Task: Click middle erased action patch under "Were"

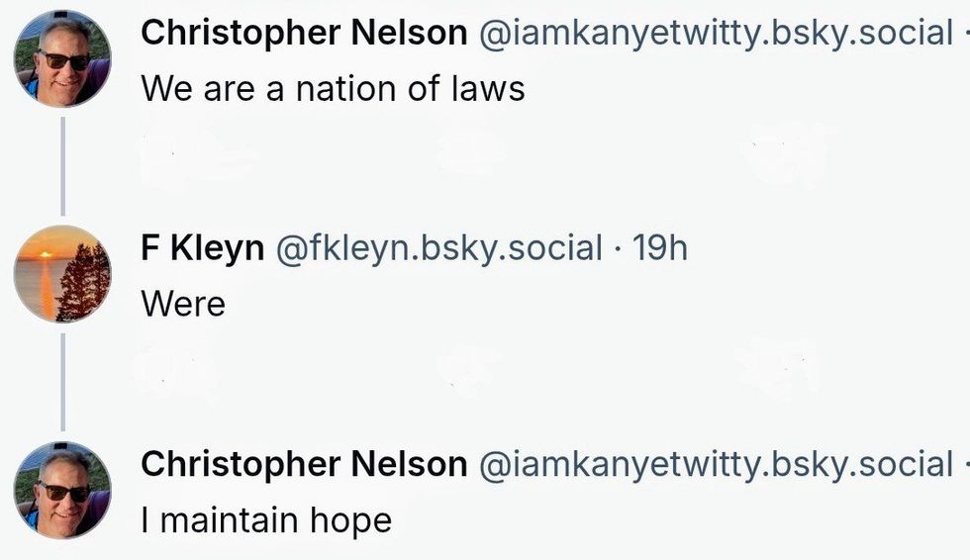Action: point(471,369)
